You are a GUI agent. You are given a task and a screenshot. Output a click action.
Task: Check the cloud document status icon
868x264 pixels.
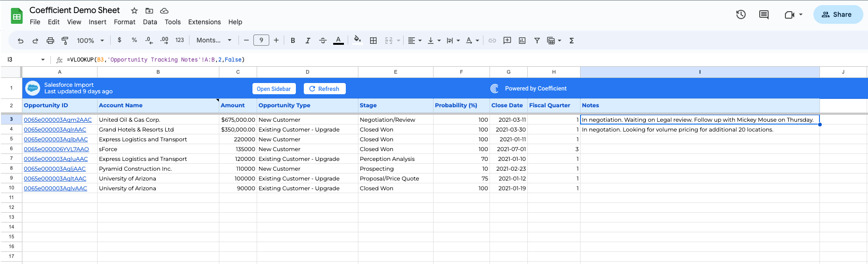tap(164, 11)
